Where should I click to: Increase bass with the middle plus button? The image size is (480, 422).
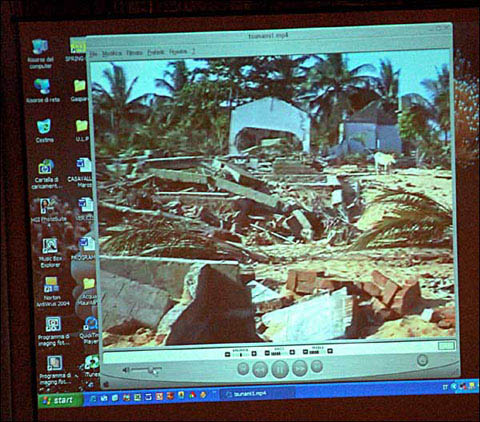pos(292,352)
